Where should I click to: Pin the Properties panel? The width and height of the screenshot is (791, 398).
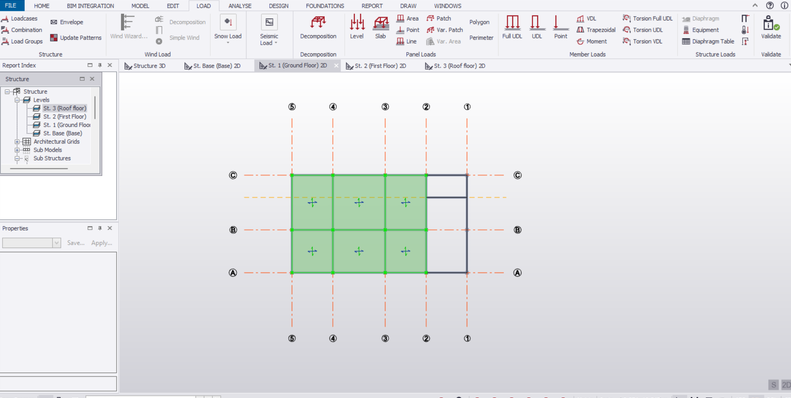point(100,228)
